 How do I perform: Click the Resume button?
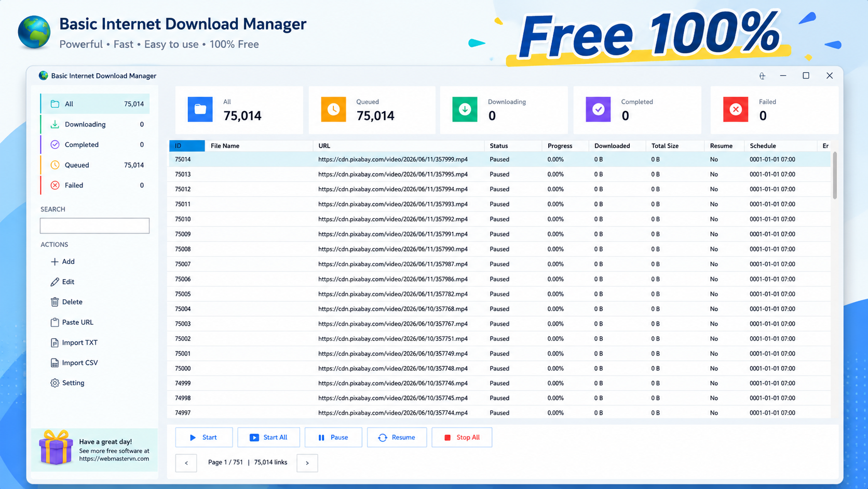click(397, 438)
